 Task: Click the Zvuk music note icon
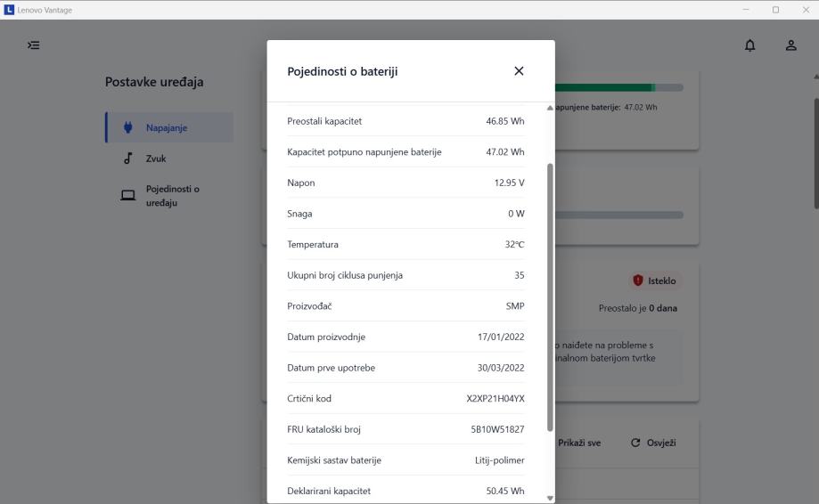click(x=128, y=159)
